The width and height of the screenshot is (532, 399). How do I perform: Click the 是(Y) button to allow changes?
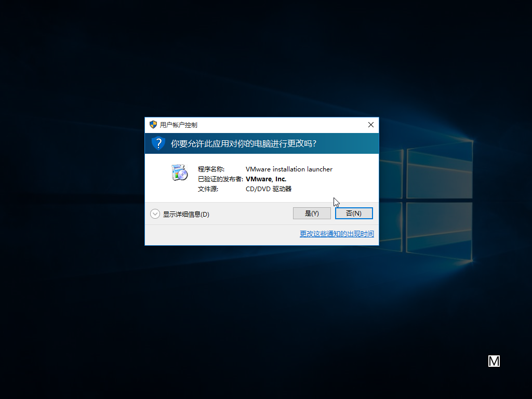(x=312, y=214)
